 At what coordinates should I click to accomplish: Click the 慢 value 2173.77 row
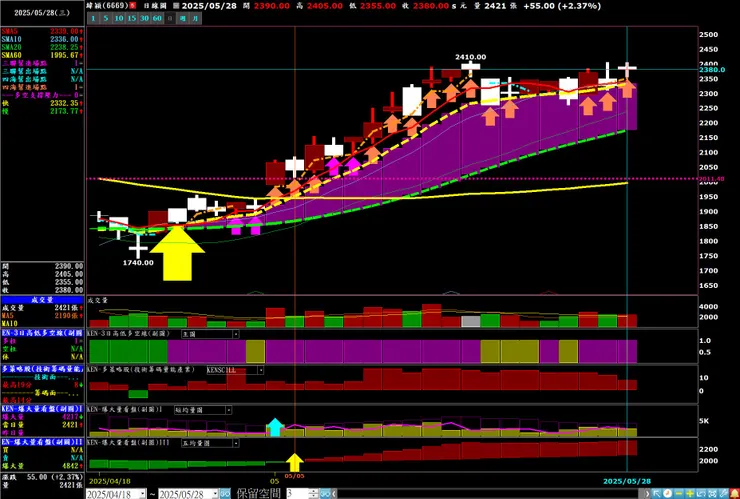click(42, 111)
